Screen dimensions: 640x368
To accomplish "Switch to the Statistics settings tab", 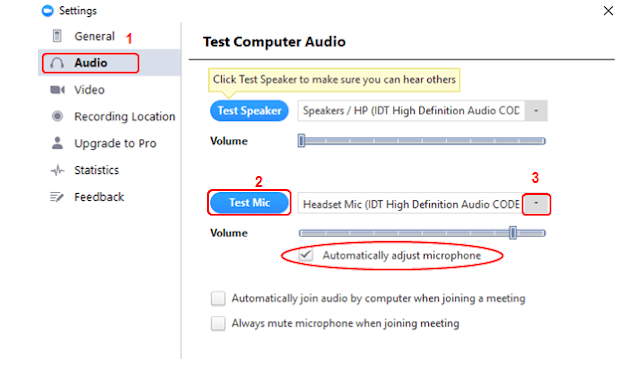I will point(96,170).
